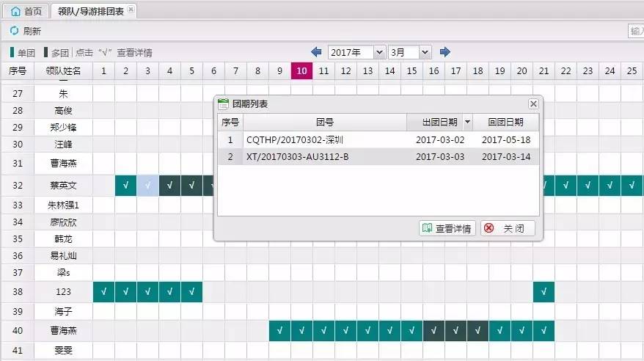Image resolution: width=644 pixels, height=361 pixels.
Task: Click the light-blue day 3 cell for 蔡英文
Action: pos(148,186)
